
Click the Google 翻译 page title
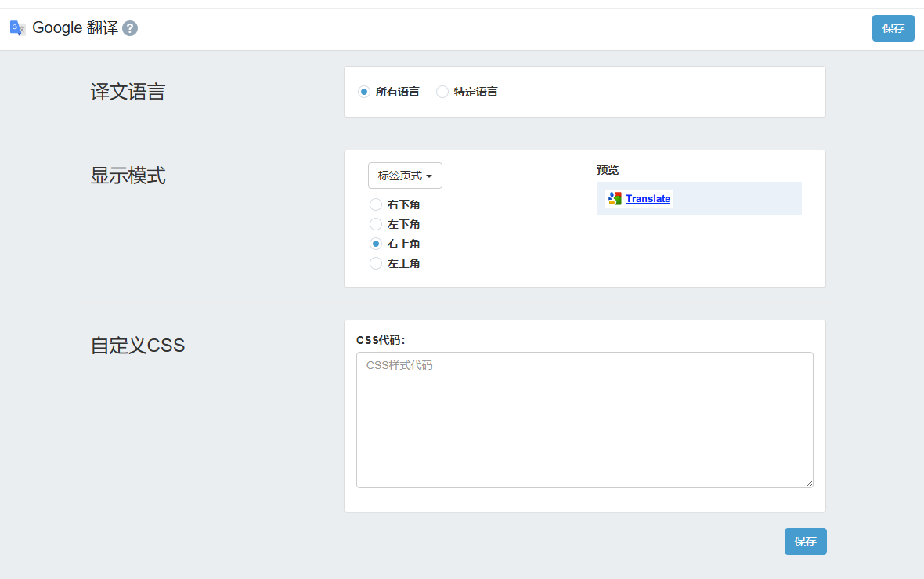pos(75,28)
